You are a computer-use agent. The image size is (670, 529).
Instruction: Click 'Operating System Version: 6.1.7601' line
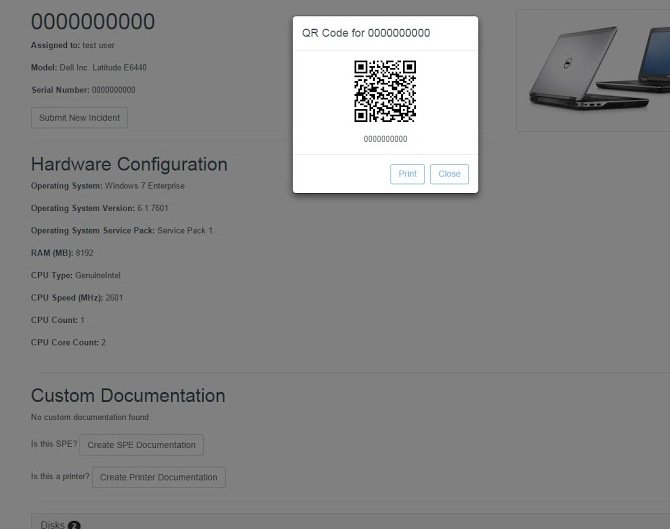(100, 208)
